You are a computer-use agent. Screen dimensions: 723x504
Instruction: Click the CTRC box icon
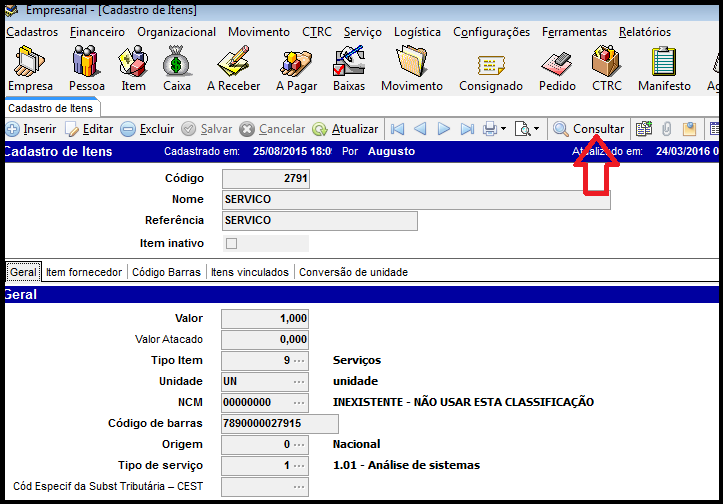[606, 66]
